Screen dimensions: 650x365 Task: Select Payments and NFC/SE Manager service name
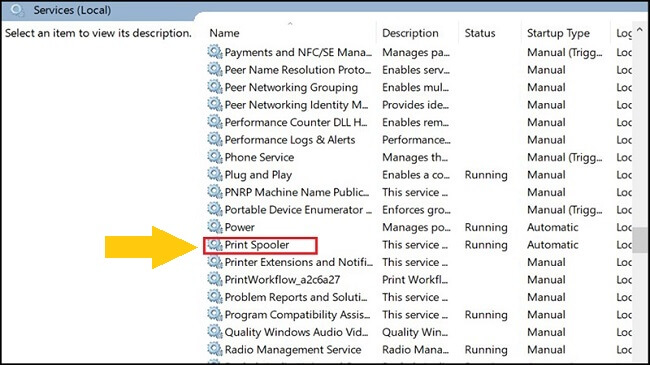(x=298, y=52)
